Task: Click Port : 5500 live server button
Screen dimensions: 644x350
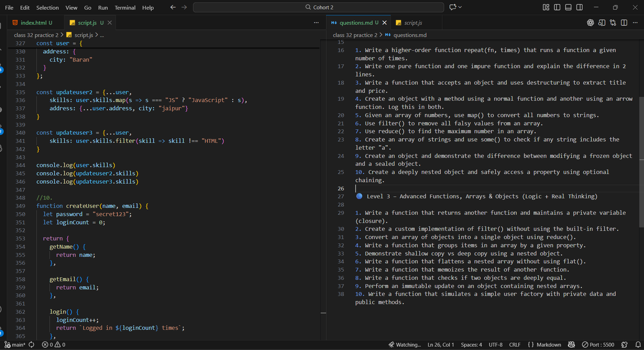Action: pos(598,345)
